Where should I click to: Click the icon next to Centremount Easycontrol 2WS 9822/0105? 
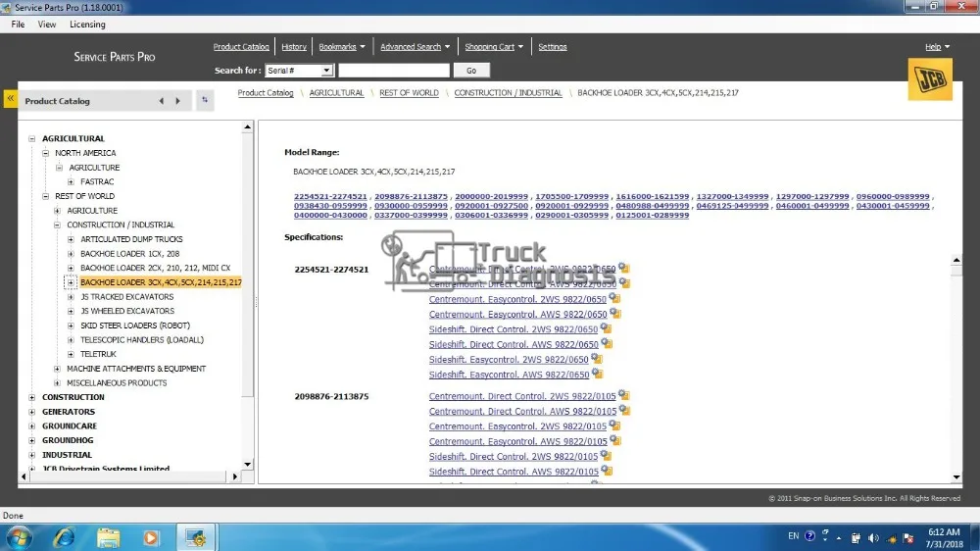[615, 426]
